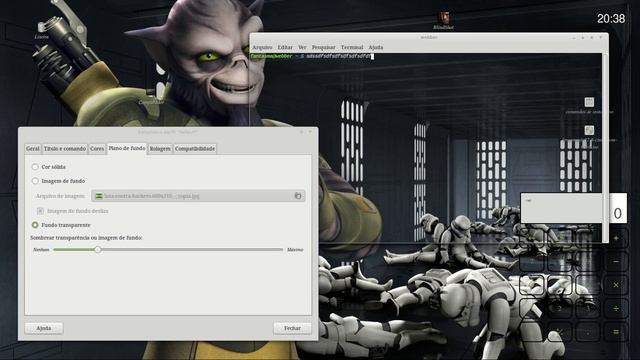
Task: Open the Arquivo de imagem file chooser
Action: [x=198, y=196]
